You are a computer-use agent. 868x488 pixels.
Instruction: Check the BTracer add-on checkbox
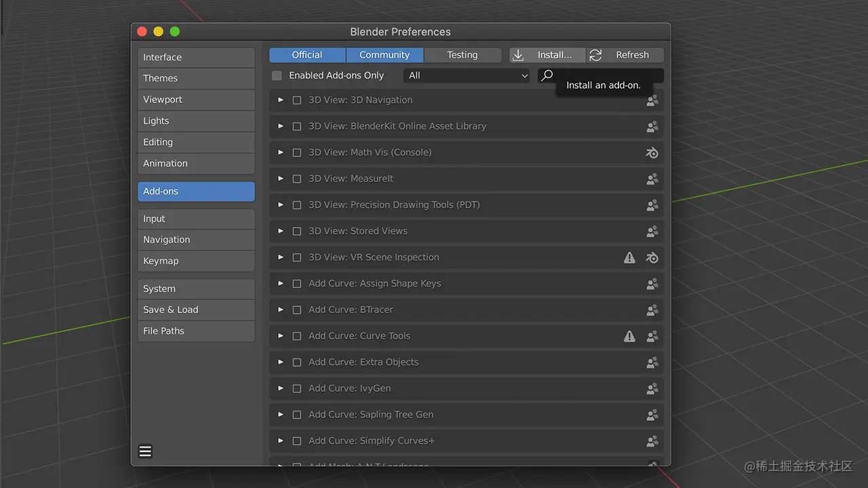pos(297,310)
